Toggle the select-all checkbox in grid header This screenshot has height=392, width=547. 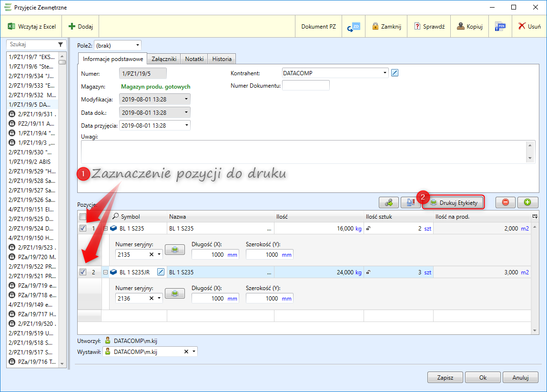[x=83, y=217]
